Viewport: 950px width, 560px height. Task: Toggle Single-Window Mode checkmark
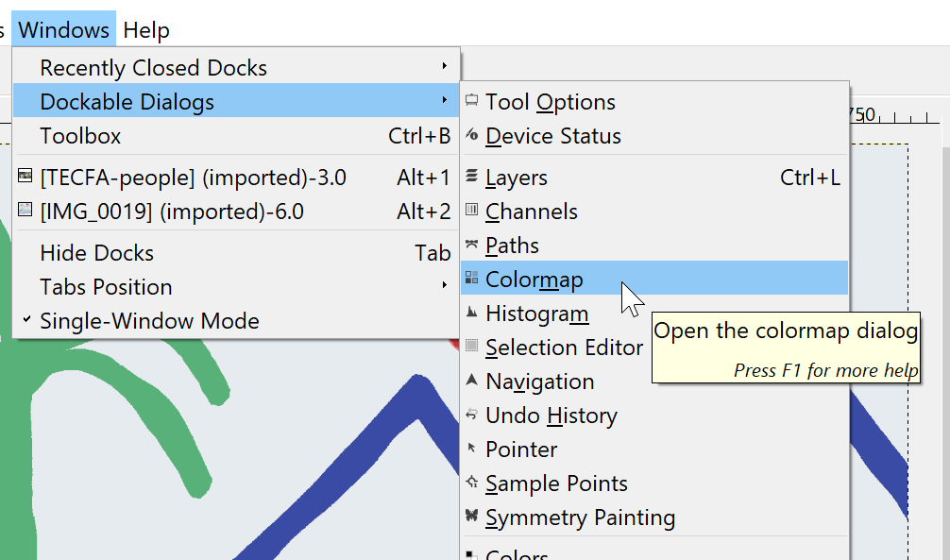(x=26, y=321)
